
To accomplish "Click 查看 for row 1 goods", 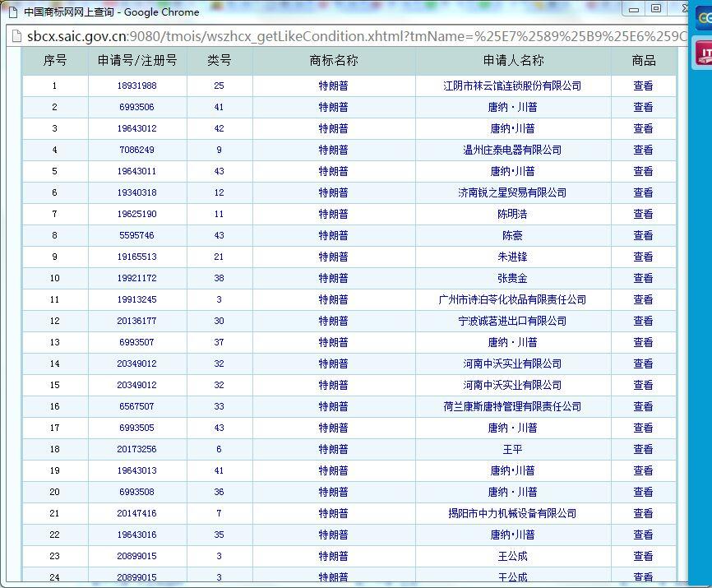I will (x=643, y=86).
